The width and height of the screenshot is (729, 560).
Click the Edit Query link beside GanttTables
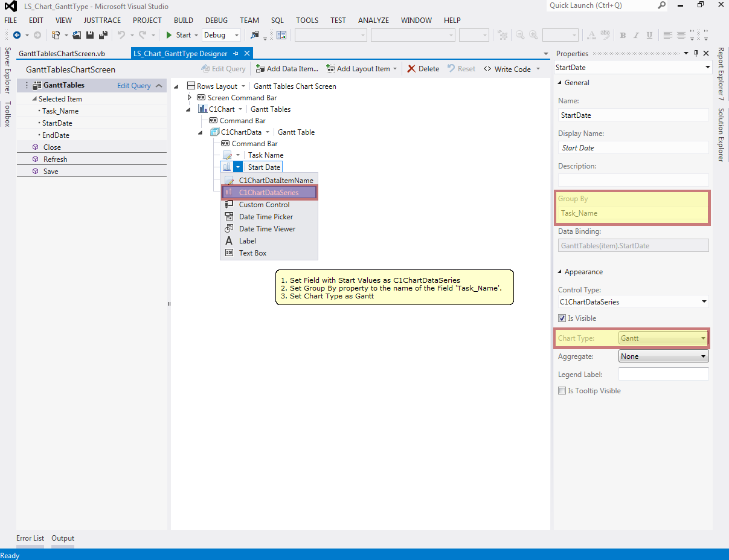(x=134, y=86)
